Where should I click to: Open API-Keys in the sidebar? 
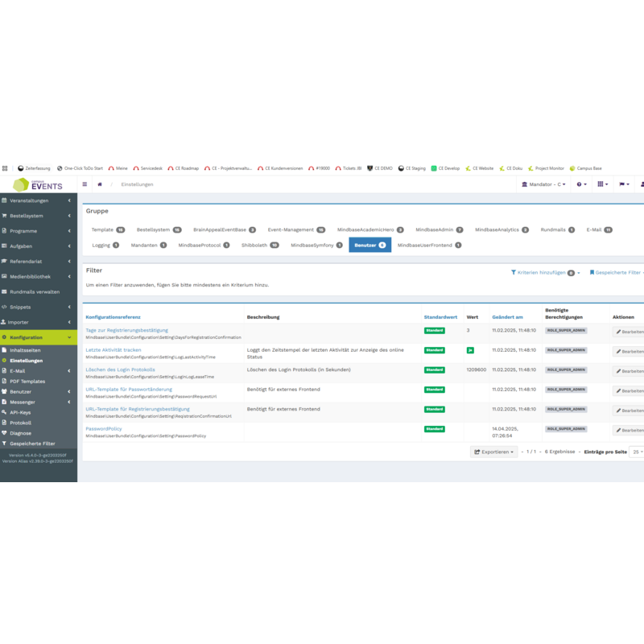[x=20, y=412]
